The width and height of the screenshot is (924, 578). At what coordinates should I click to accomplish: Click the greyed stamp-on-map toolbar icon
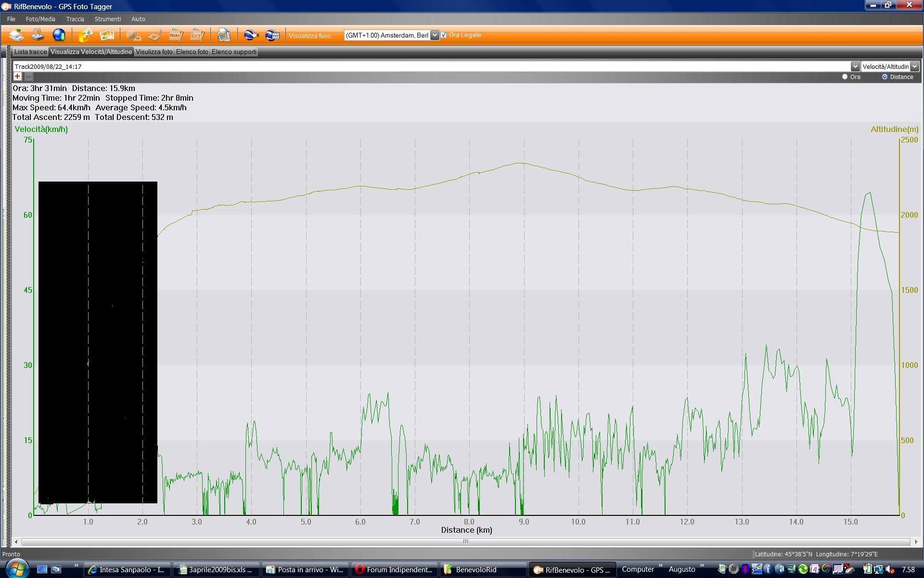pos(154,35)
